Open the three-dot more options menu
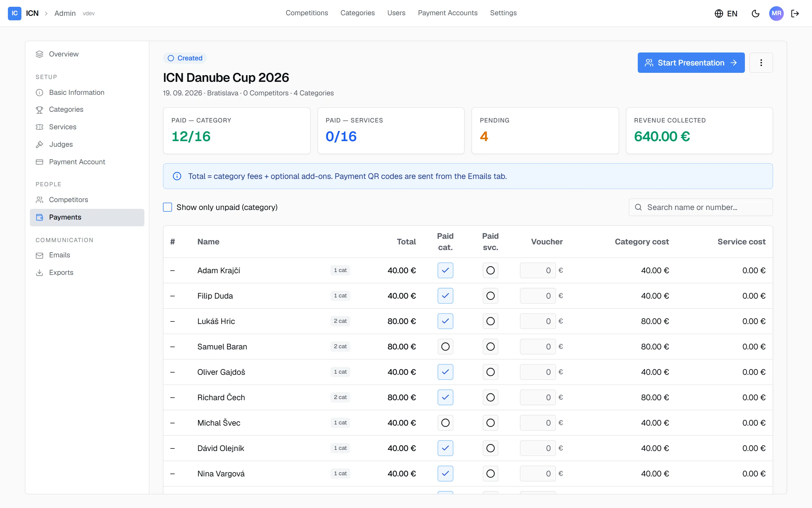 pos(761,62)
